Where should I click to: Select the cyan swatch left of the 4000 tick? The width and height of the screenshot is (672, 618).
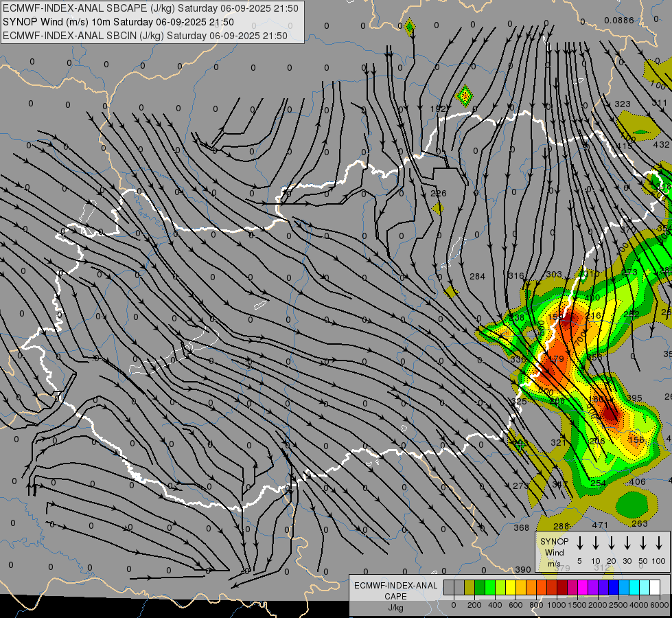pos(634,588)
